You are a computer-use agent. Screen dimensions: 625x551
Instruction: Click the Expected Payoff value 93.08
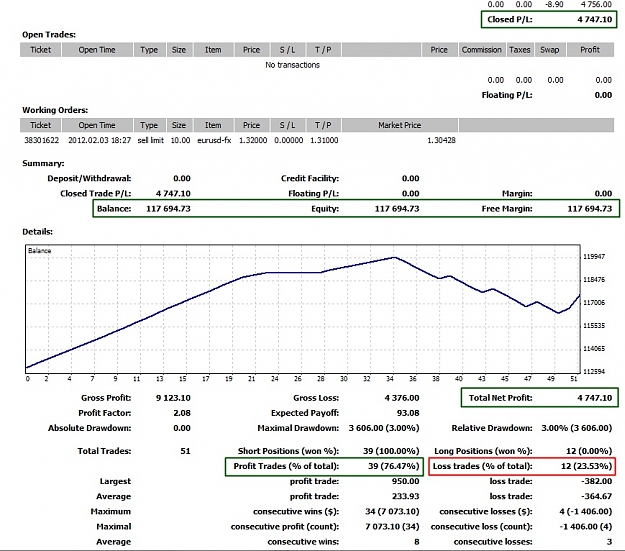coord(408,413)
